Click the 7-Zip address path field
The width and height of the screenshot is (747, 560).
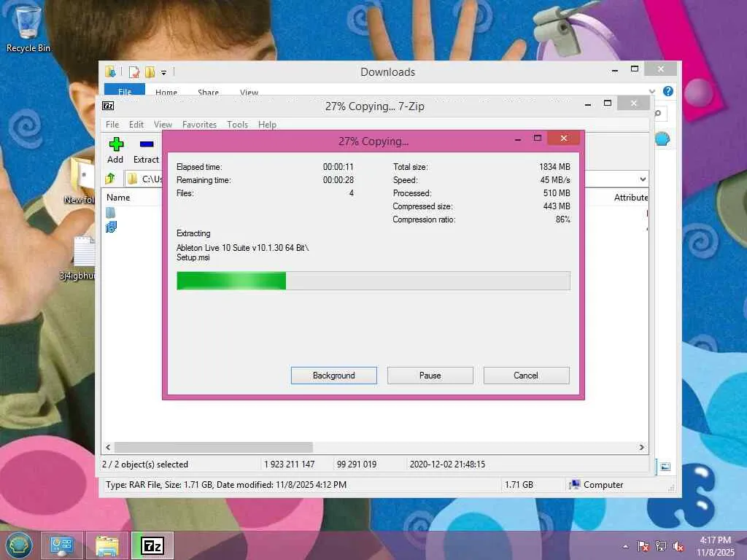coord(143,179)
